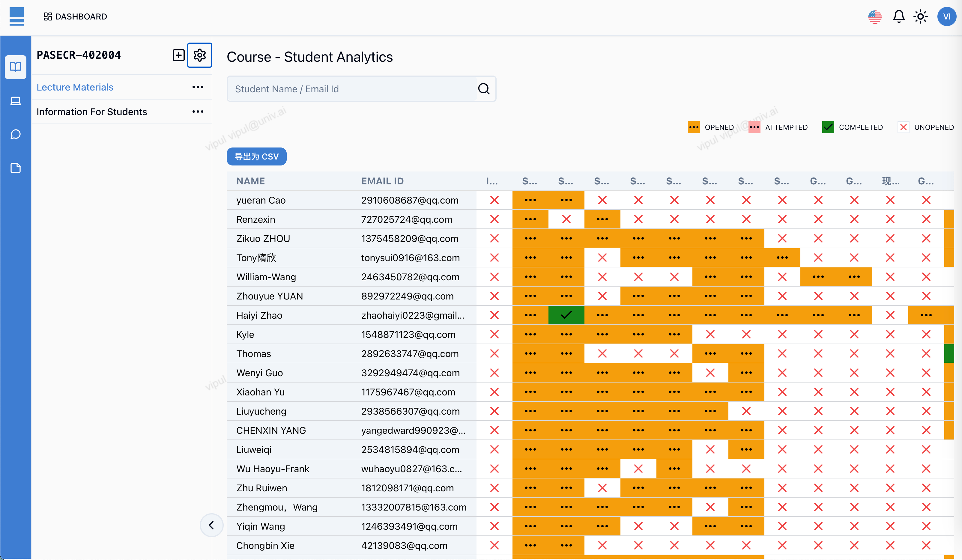Click the OPENED orange legend swatch
962x560 pixels.
(x=694, y=127)
